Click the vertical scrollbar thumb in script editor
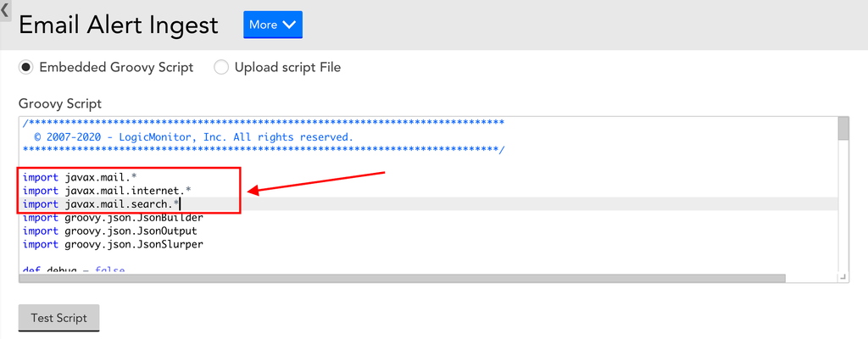This screenshot has height=339, width=868. pyautogui.click(x=843, y=129)
